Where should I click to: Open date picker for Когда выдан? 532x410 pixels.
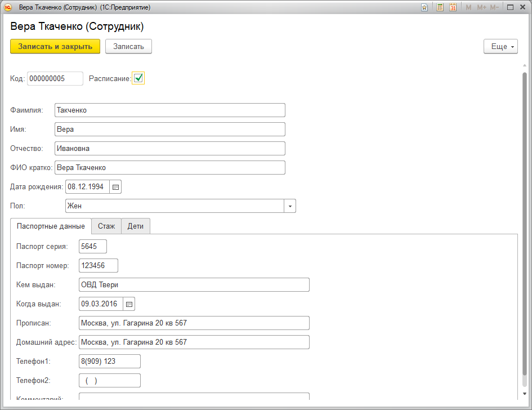pos(129,304)
